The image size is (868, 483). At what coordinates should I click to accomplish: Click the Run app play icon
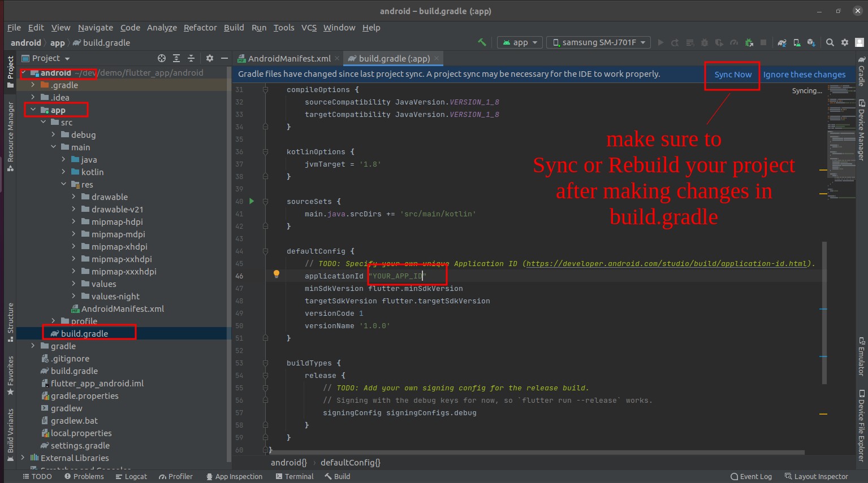tap(660, 42)
